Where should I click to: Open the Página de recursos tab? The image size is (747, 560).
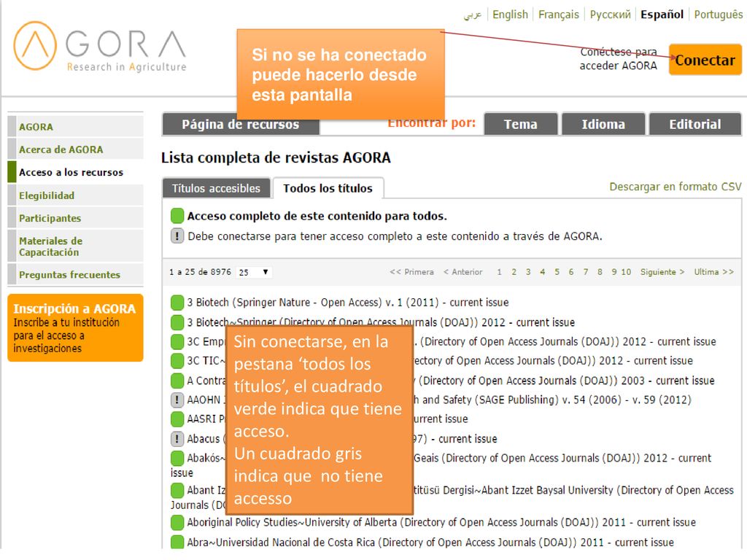coord(241,124)
